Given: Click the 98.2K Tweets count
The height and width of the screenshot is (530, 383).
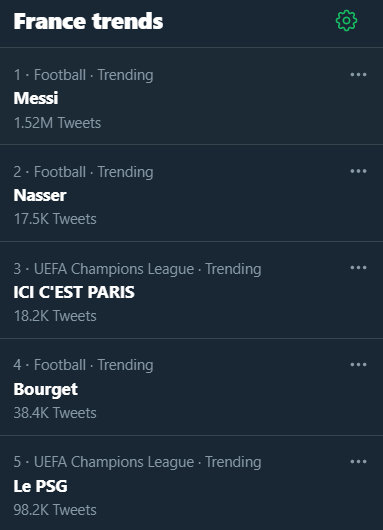Looking at the screenshot, I should click(55, 510).
